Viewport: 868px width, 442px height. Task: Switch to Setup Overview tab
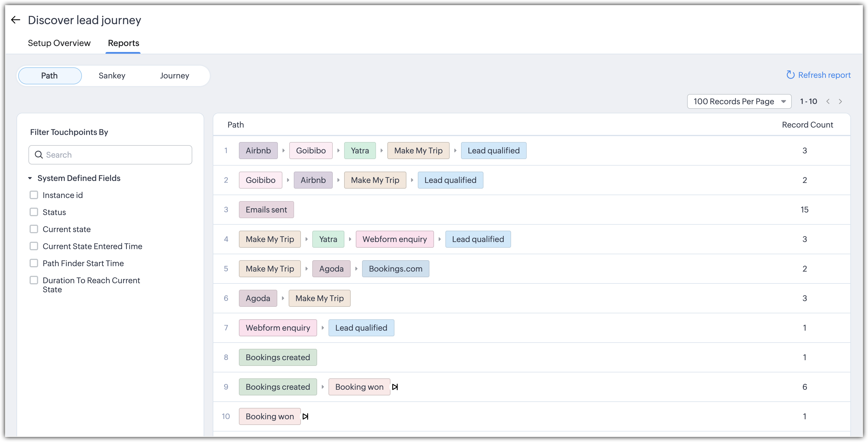[x=59, y=43]
